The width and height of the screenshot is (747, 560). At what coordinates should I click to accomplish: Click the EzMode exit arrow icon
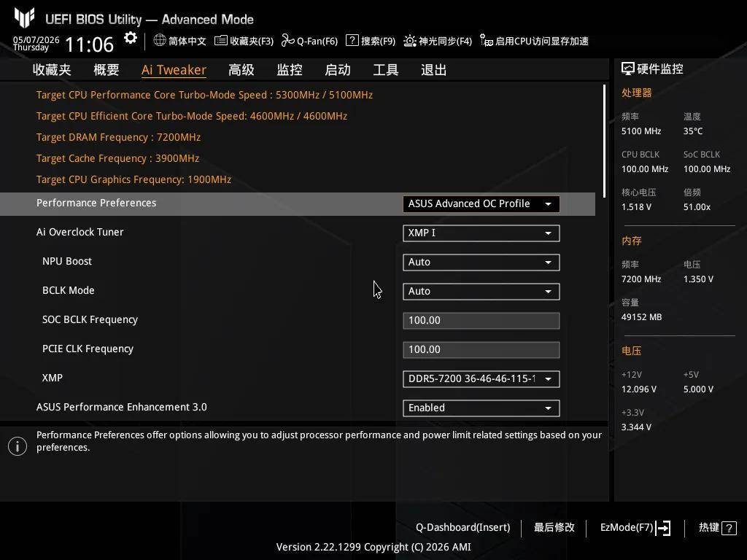click(x=663, y=528)
